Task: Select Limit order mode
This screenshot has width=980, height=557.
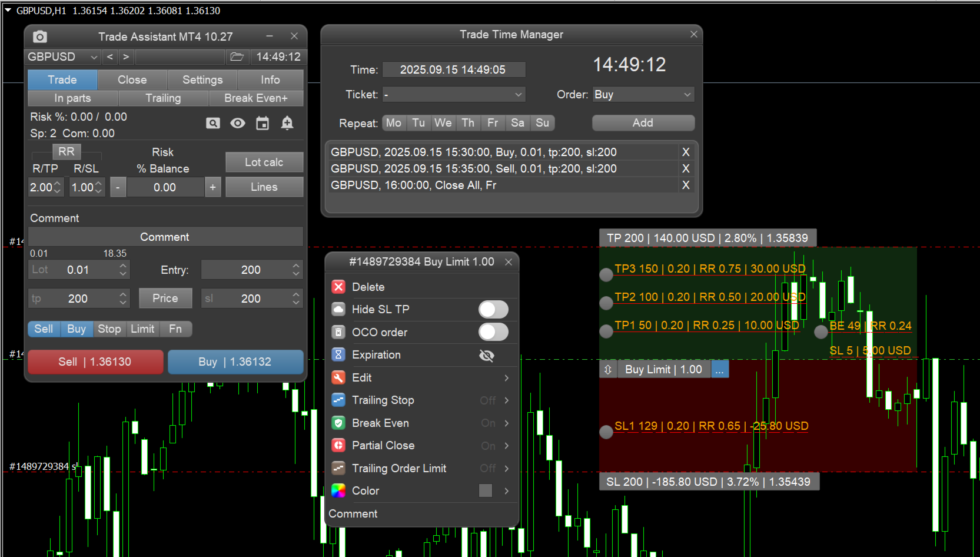Action: point(142,329)
